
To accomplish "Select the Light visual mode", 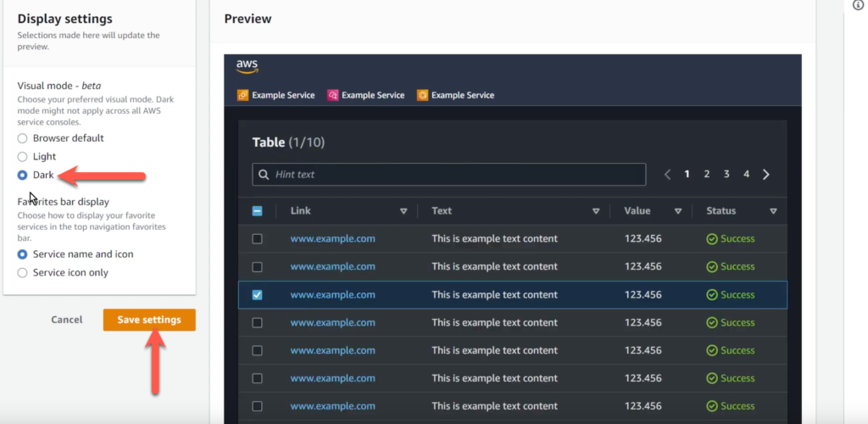I will coord(23,157).
